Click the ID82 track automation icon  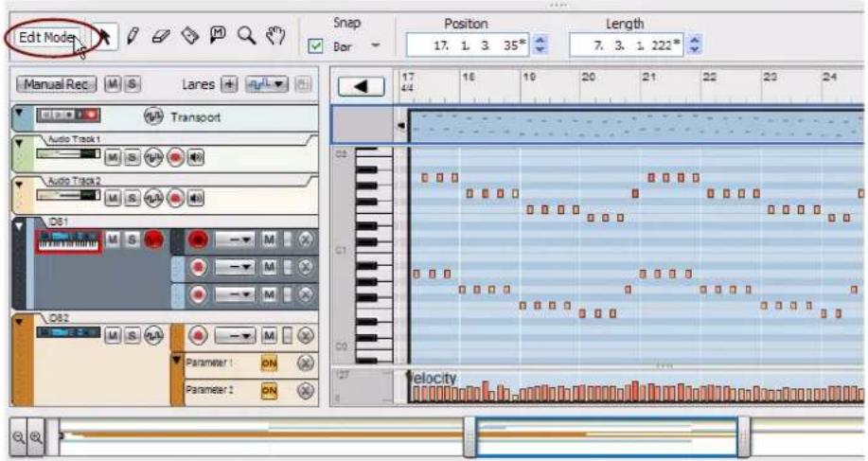pyautogui.click(x=153, y=335)
